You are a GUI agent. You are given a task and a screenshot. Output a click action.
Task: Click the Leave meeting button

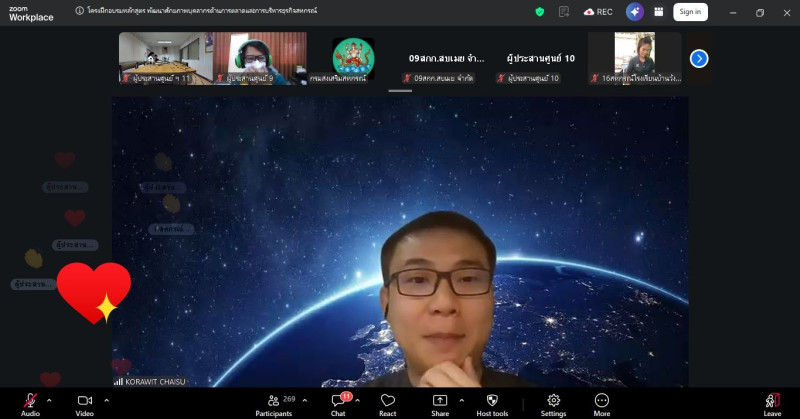tap(772, 401)
